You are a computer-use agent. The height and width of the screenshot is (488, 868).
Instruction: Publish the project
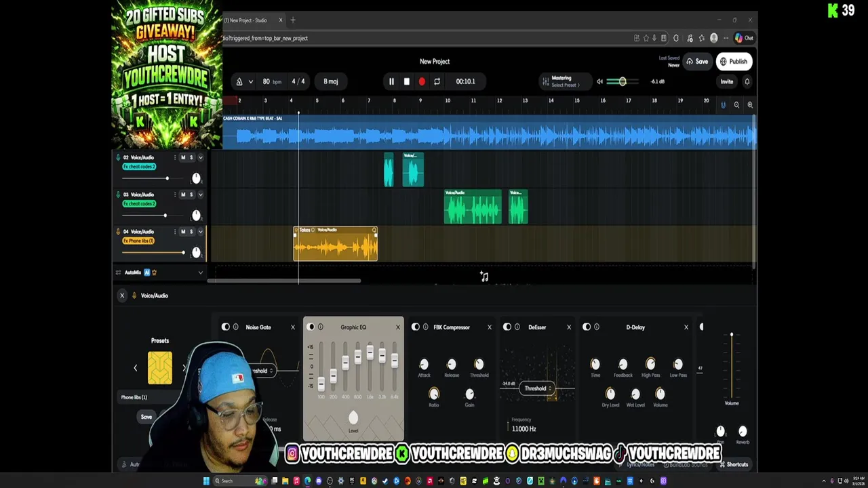click(734, 62)
